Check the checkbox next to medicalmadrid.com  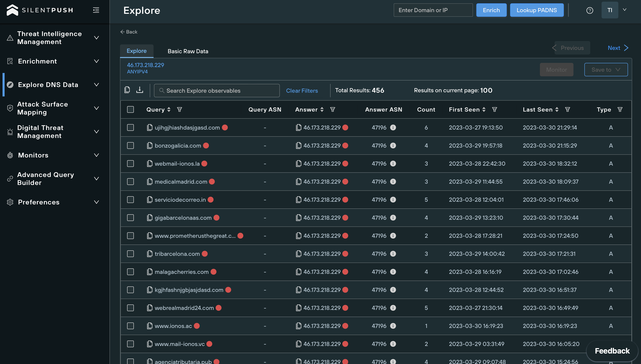point(130,181)
